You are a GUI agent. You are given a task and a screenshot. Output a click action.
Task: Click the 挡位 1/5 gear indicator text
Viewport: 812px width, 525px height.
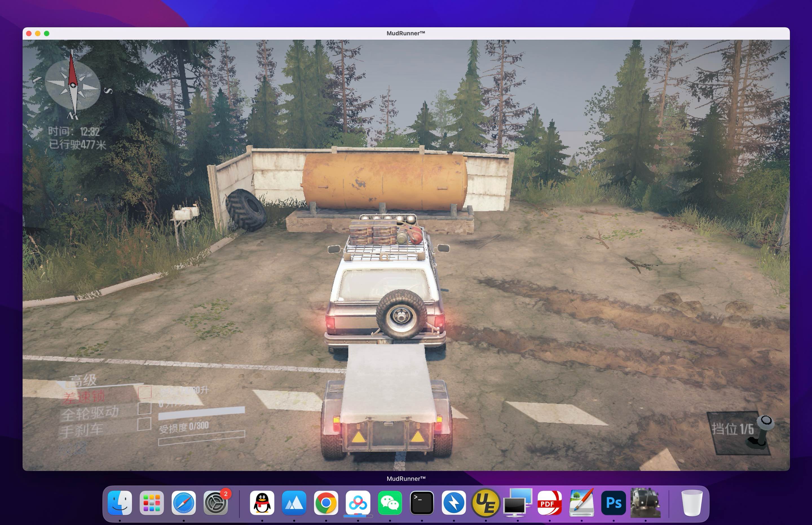click(x=732, y=429)
